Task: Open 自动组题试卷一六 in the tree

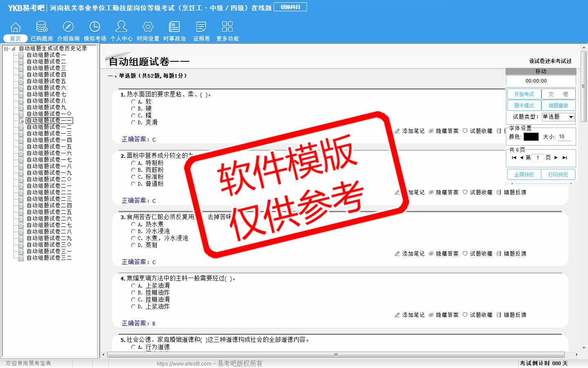Action: pyautogui.click(x=49, y=153)
